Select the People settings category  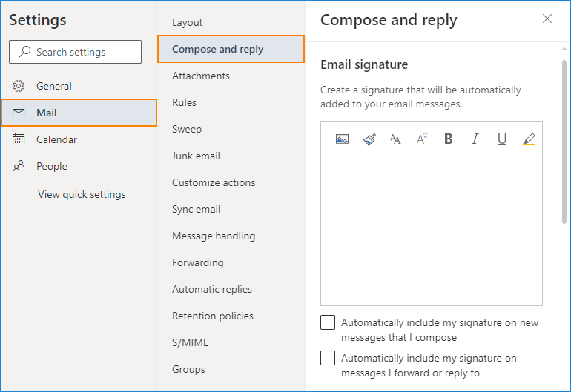coord(79,166)
